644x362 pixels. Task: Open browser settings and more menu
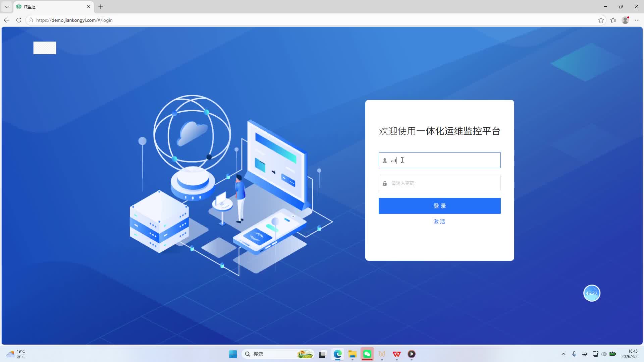point(637,20)
